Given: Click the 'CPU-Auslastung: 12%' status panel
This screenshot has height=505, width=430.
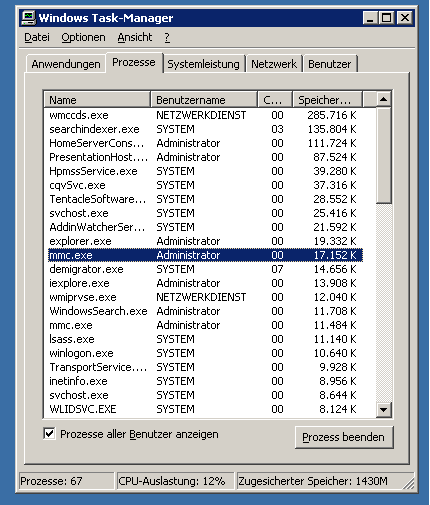Looking at the screenshot, I should pyautogui.click(x=175, y=481).
